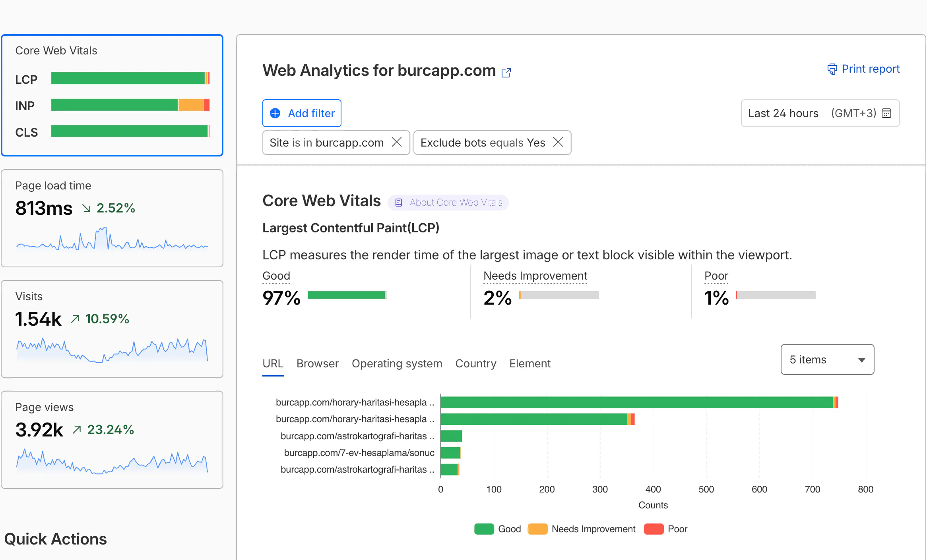Screen dimensions: 927x560
Task: Open About Core Web Vitals link
Action: coord(448,203)
